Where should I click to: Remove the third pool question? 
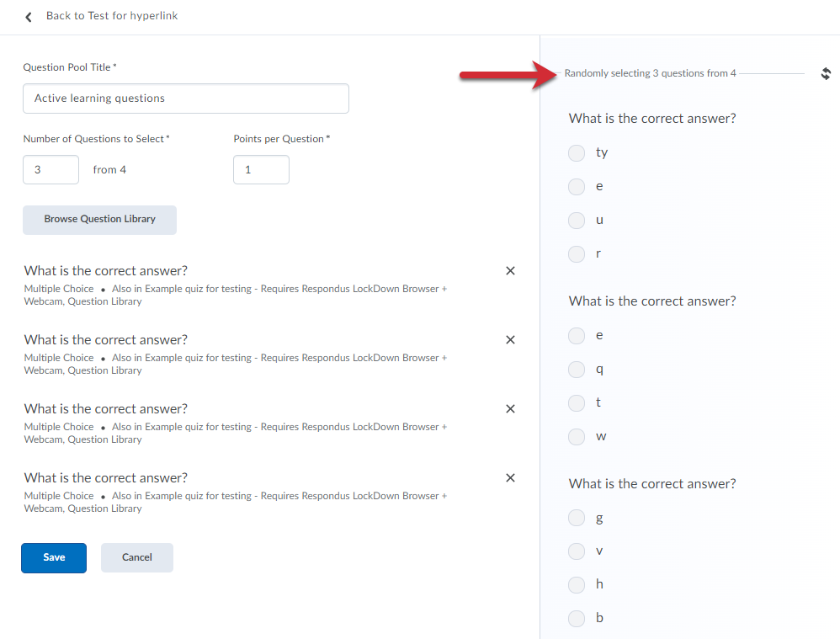pyautogui.click(x=510, y=409)
